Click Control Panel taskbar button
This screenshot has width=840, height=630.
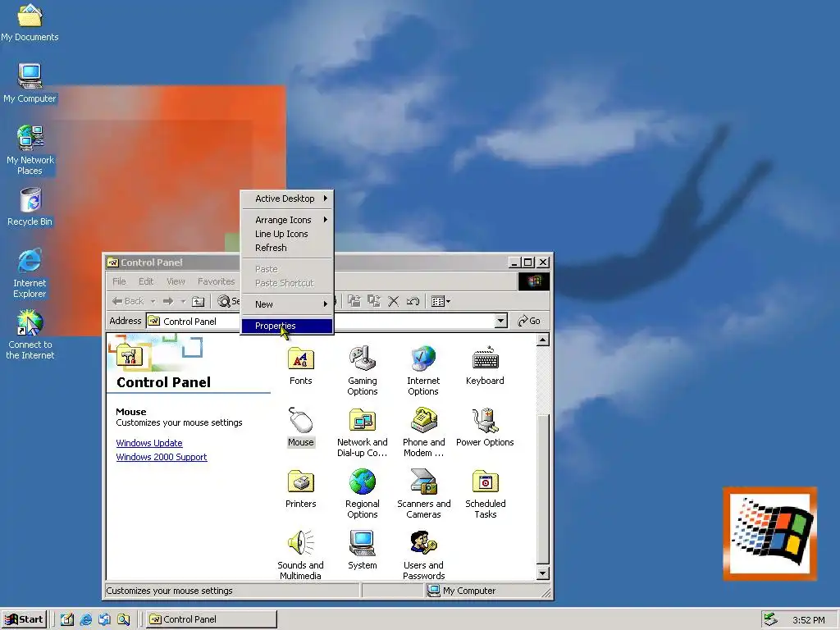(212, 619)
